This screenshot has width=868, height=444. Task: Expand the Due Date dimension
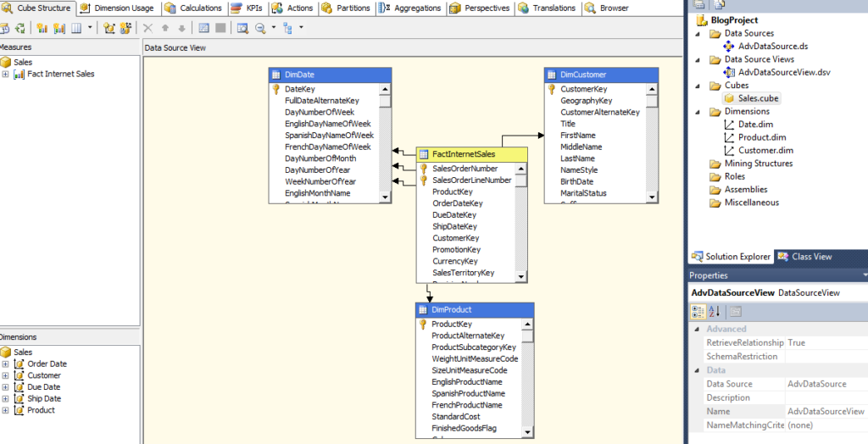point(5,387)
